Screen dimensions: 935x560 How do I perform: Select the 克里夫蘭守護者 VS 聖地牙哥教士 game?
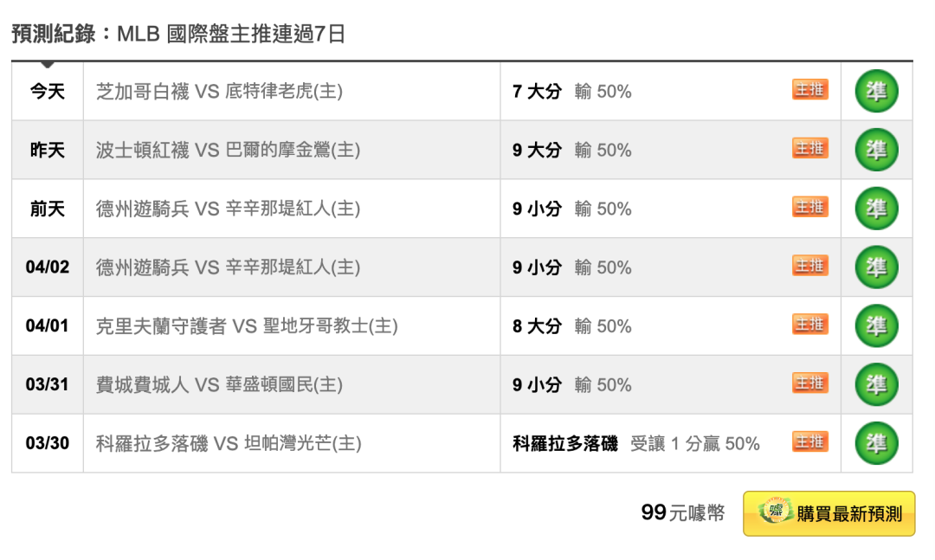pyautogui.click(x=247, y=325)
